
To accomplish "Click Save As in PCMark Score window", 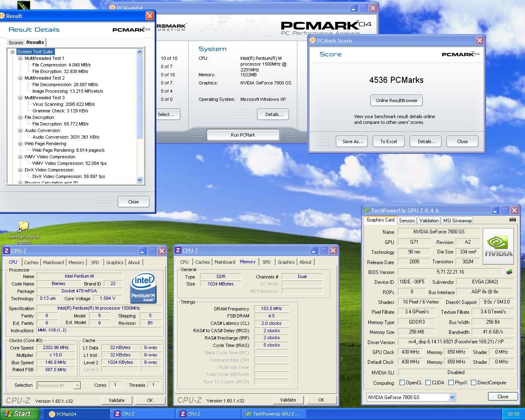I will [353, 142].
